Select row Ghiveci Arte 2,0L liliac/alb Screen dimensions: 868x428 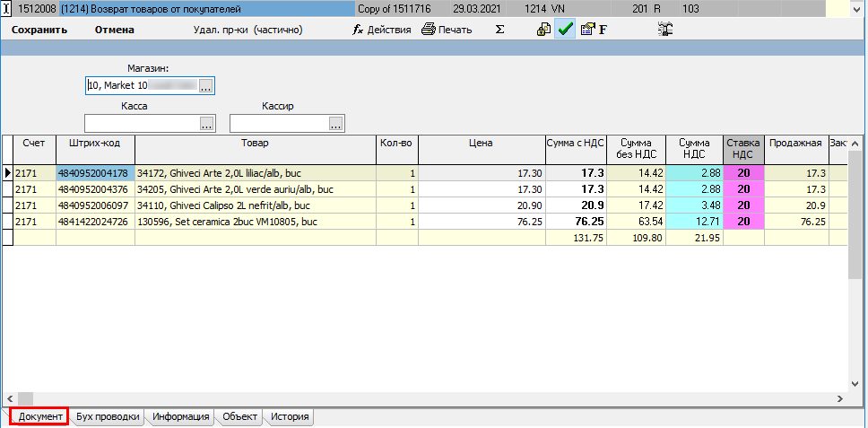click(256, 173)
